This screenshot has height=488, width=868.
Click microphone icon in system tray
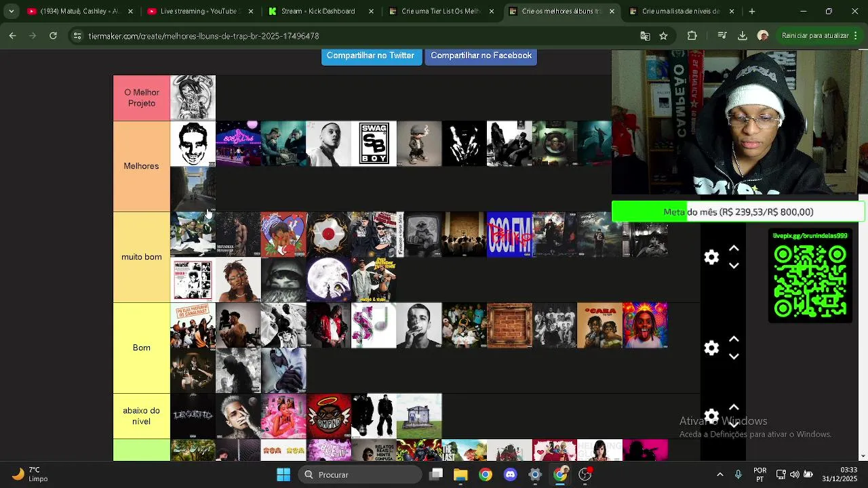tap(738, 474)
